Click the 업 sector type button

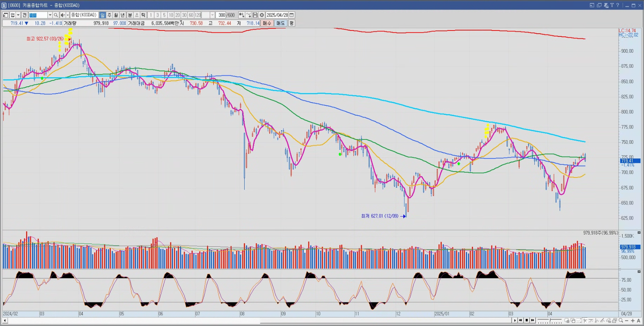[12, 15]
